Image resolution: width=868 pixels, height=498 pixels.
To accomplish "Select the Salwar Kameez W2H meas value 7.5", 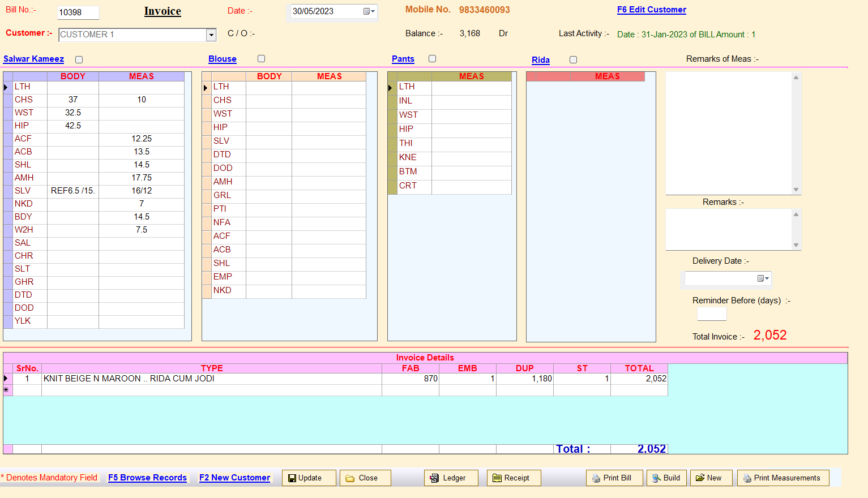I will (142, 230).
